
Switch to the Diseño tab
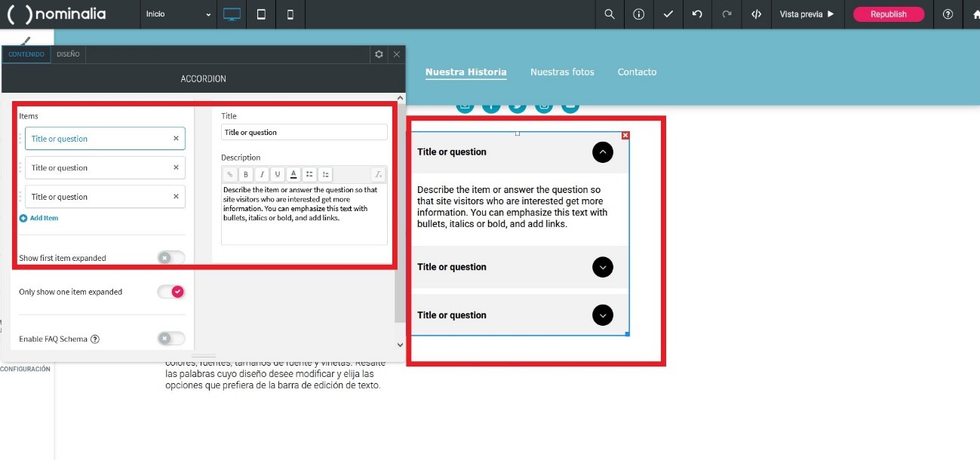68,54
